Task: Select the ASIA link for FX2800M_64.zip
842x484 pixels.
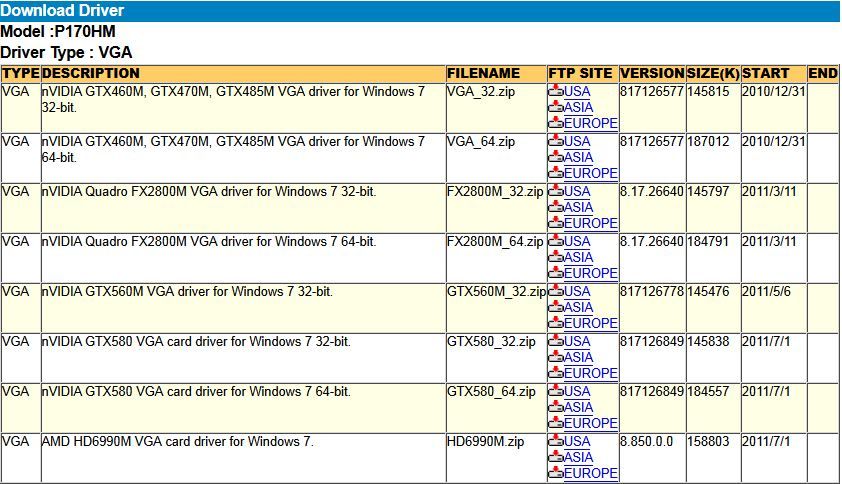Action: (578, 257)
